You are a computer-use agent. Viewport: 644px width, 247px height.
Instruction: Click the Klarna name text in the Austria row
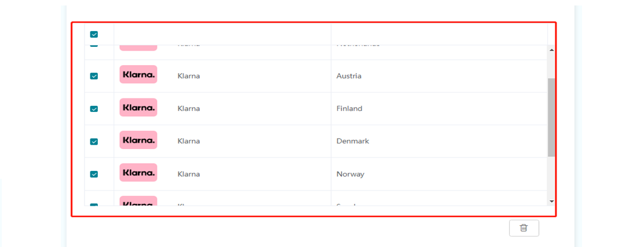(188, 76)
